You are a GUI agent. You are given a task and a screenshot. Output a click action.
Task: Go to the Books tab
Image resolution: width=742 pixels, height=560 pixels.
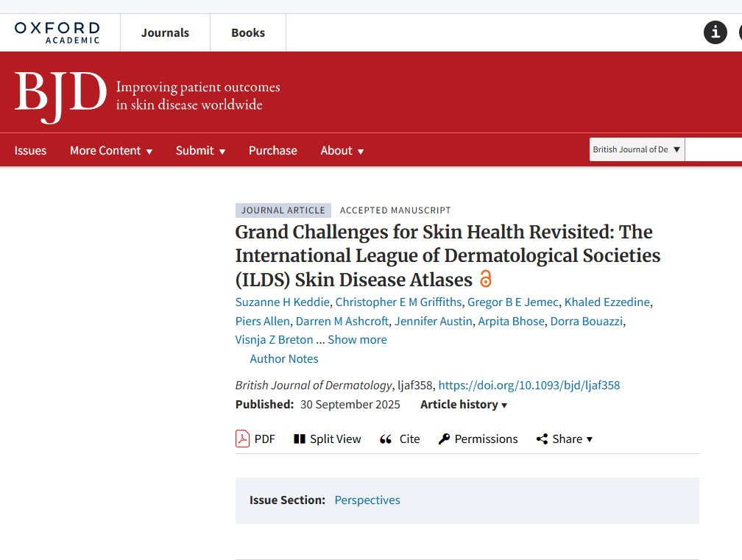pyautogui.click(x=248, y=33)
